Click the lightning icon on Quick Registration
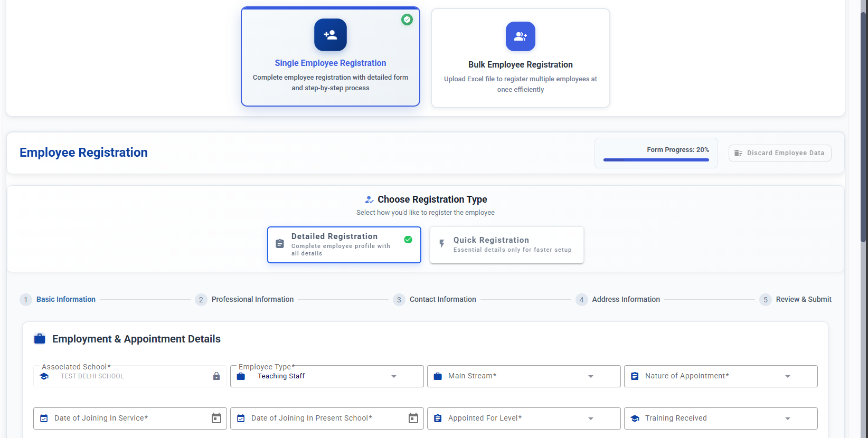This screenshot has height=438, width=868. tap(442, 244)
